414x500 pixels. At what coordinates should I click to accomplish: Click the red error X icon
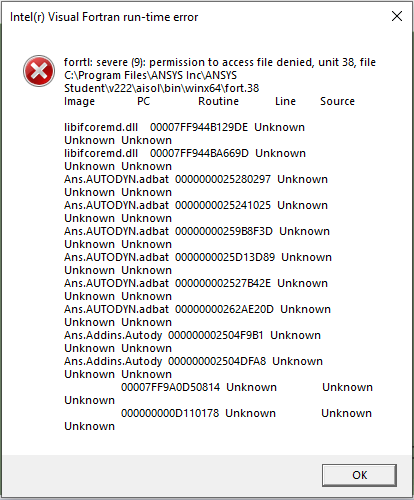pos(39,71)
